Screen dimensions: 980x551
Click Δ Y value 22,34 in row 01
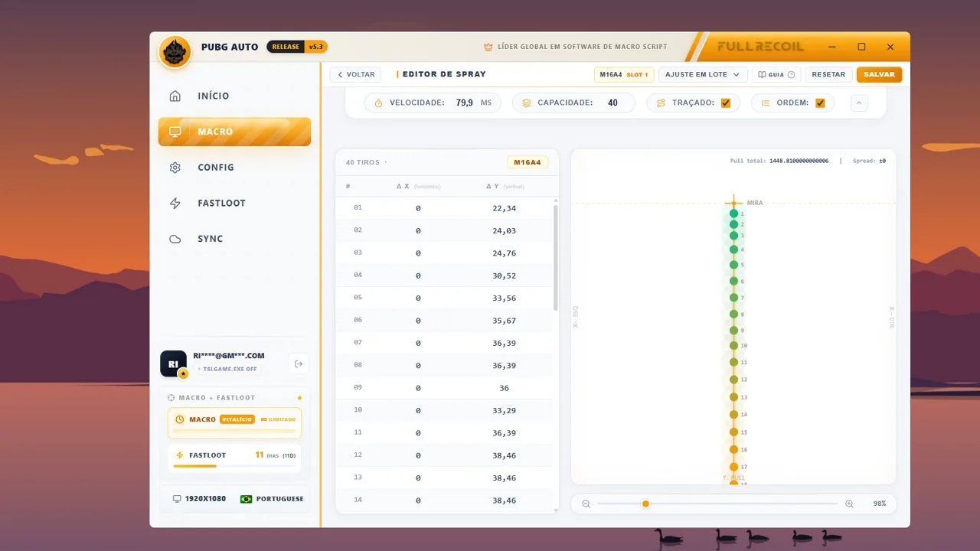pyautogui.click(x=504, y=208)
